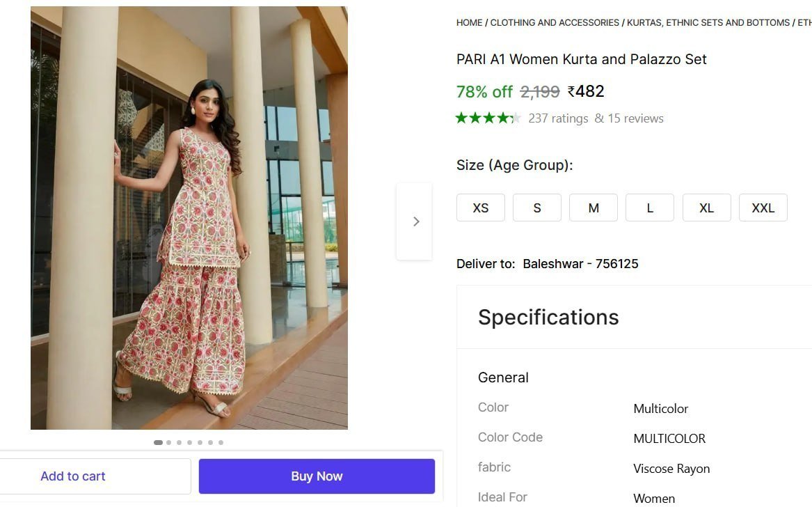Open CLOTHING AND ACCESSORIES breadcrumb
The width and height of the screenshot is (812, 507).
click(555, 22)
